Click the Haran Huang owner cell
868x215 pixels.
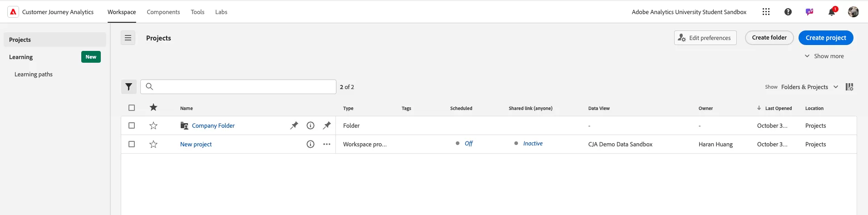tap(715, 144)
